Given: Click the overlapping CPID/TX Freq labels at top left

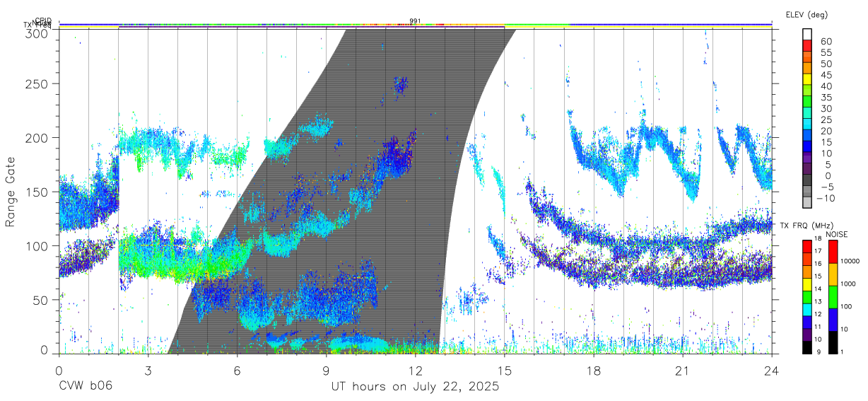Looking at the screenshot, I should coord(38,23).
